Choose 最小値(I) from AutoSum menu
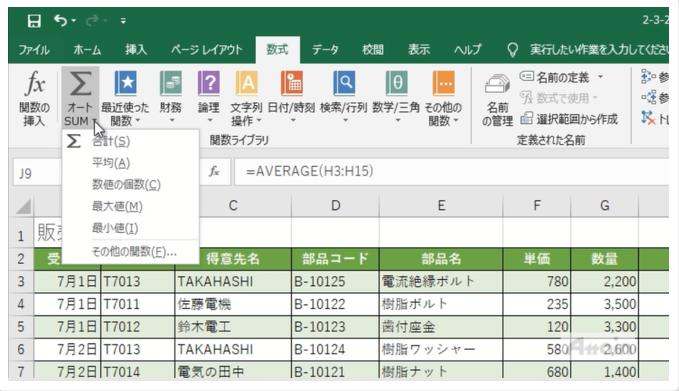Screen dimensions: 679x391 [130, 228]
